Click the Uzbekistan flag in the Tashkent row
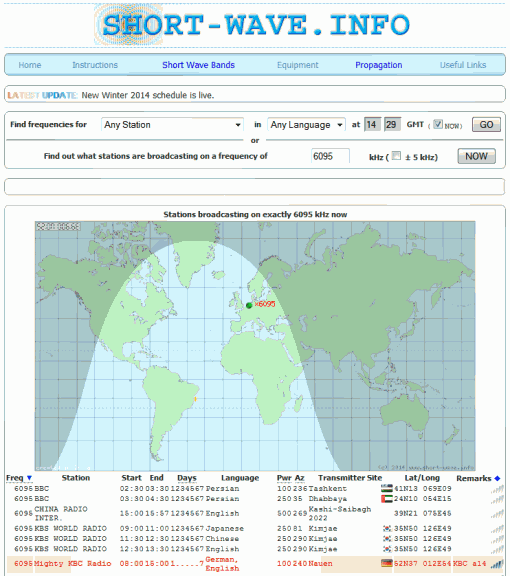510x576 pixels. 387,489
